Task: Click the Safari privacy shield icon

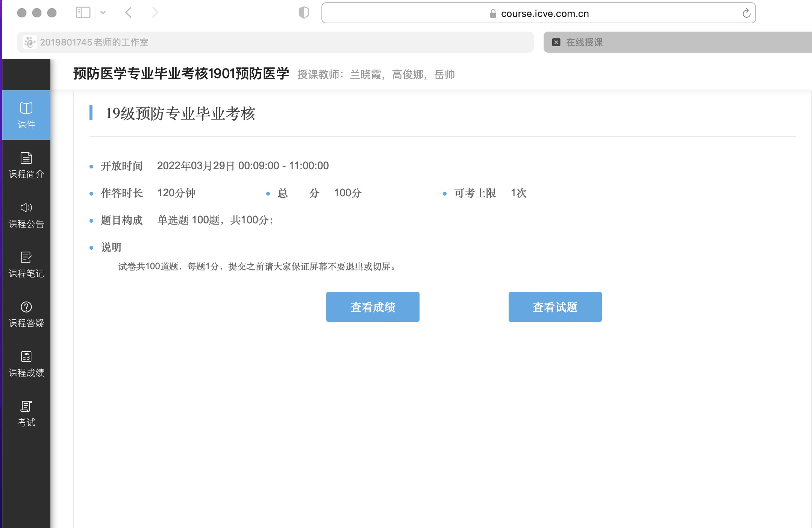Action: click(304, 13)
